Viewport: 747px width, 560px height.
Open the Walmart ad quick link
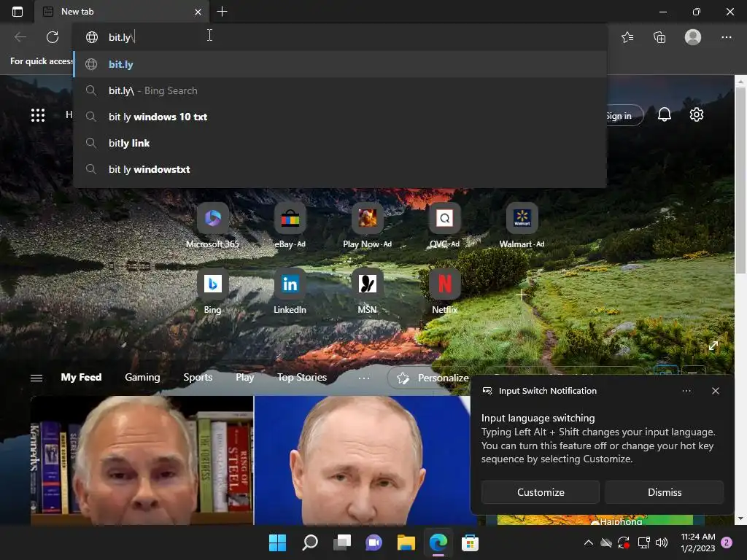coord(522,226)
